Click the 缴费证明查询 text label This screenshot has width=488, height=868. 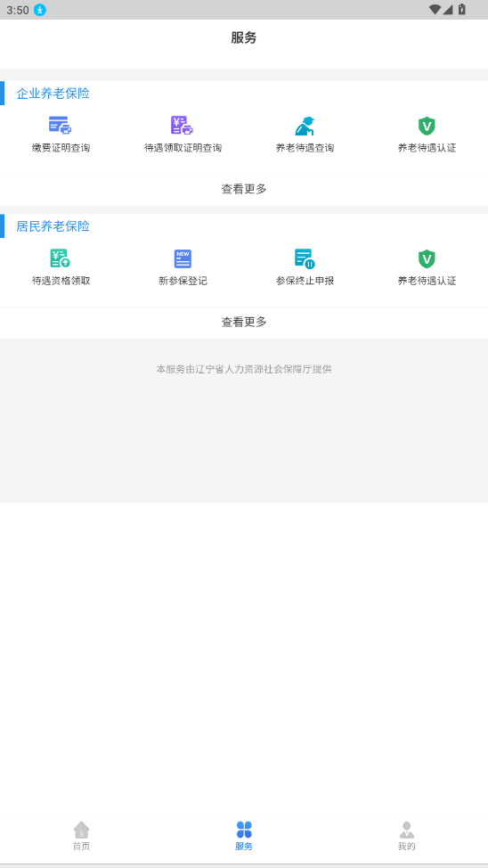click(x=61, y=148)
